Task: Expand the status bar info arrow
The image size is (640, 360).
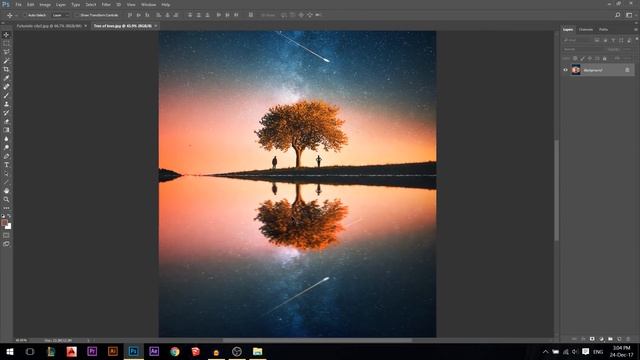Action: tap(89, 340)
